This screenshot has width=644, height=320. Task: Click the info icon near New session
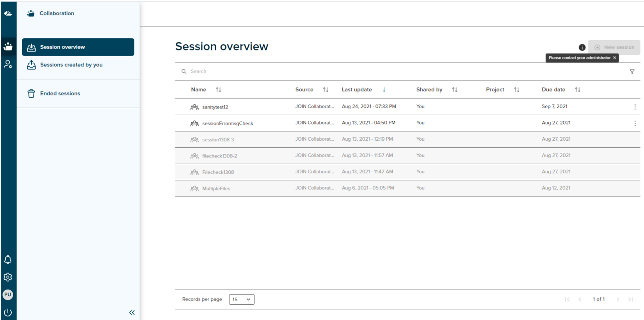(582, 47)
